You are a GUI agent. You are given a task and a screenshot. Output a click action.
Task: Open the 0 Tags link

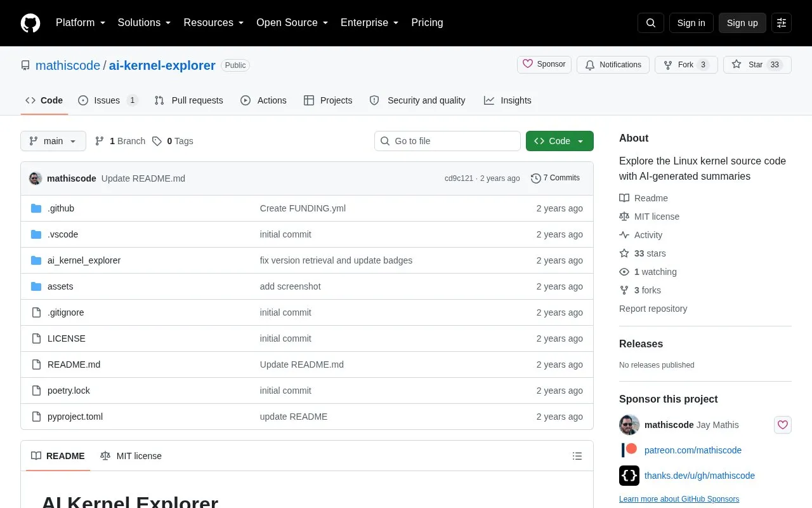[173, 141]
